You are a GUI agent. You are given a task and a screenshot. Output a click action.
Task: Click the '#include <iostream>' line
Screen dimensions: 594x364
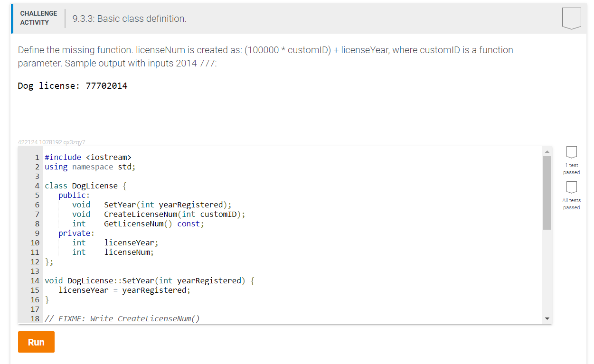(87, 157)
